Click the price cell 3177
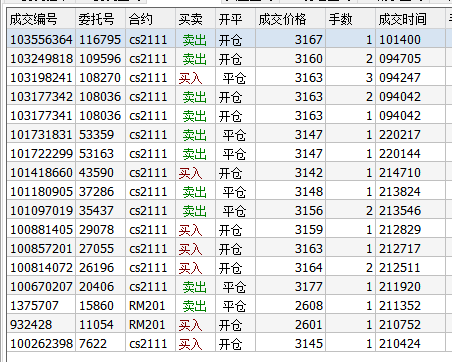This screenshot has width=452, height=362. (x=309, y=287)
